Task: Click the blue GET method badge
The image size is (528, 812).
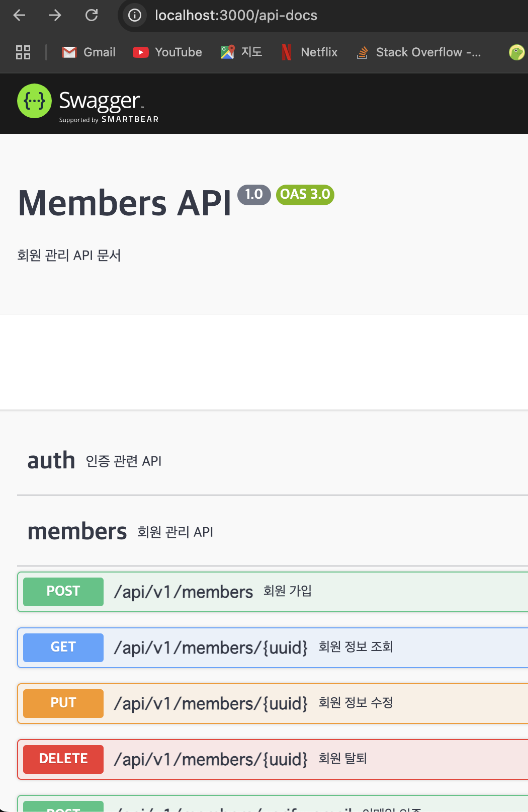Action: pyautogui.click(x=63, y=647)
